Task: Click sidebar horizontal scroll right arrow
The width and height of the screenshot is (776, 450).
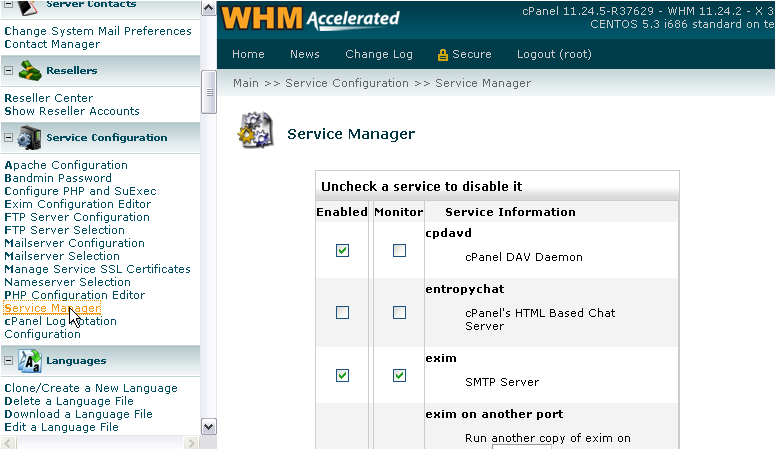Action: 191,443
